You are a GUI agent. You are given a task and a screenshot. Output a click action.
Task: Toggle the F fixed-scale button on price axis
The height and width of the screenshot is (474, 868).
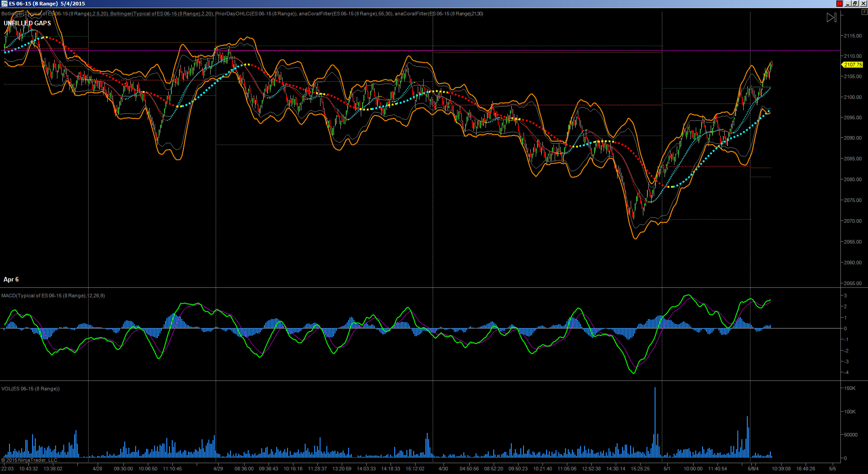tap(864, 12)
